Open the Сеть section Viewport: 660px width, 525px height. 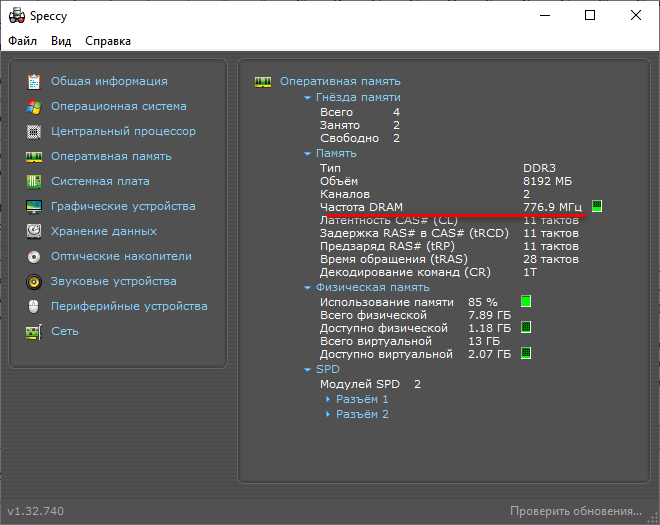coord(65,331)
